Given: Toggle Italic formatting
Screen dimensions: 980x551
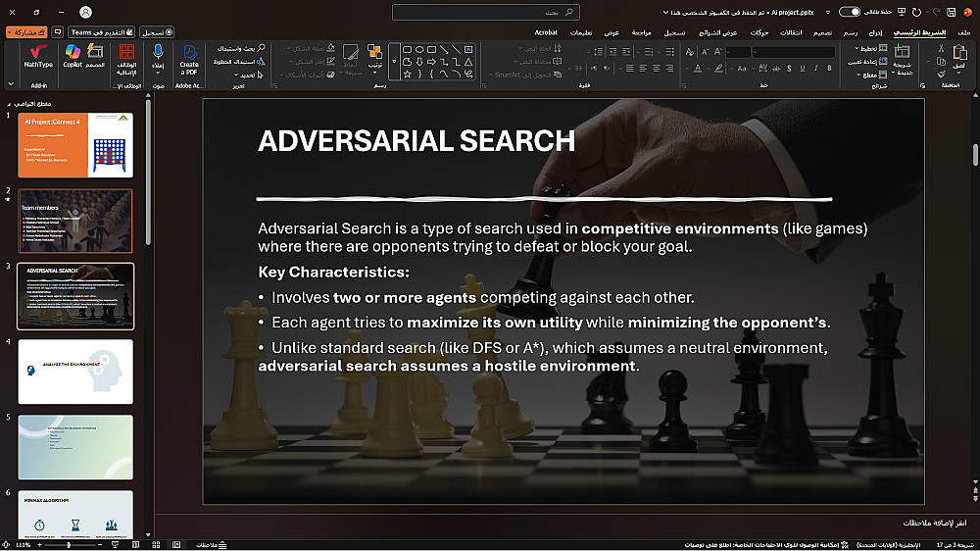Looking at the screenshot, I should (x=815, y=69).
